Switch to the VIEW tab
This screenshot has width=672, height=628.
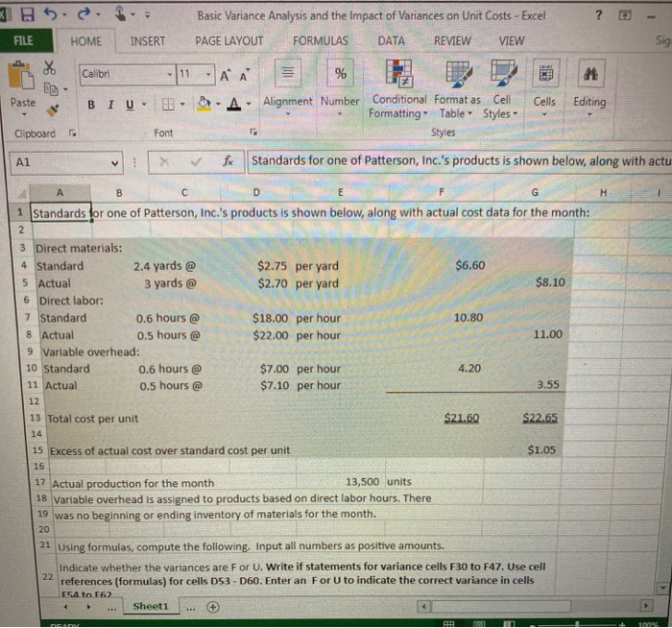coord(512,41)
